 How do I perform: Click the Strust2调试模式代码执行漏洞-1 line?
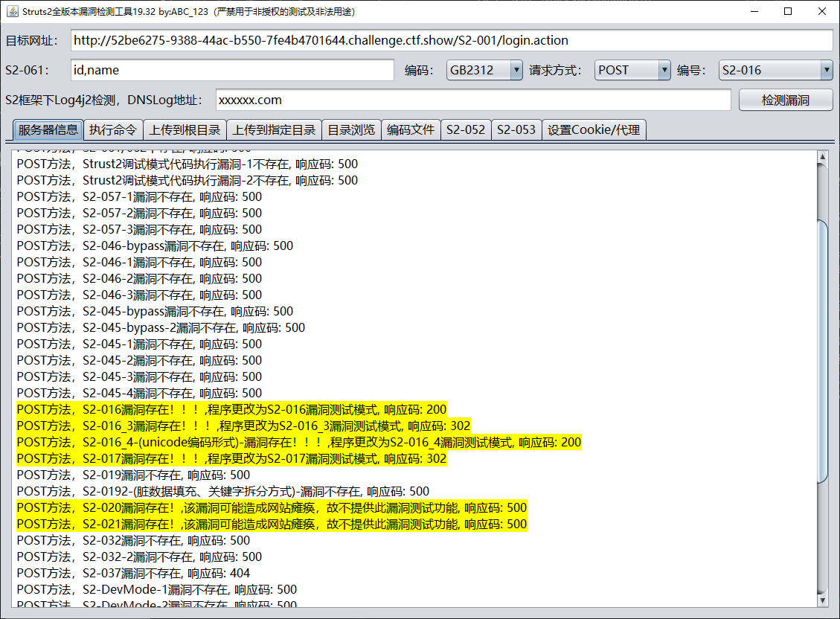tap(187, 164)
